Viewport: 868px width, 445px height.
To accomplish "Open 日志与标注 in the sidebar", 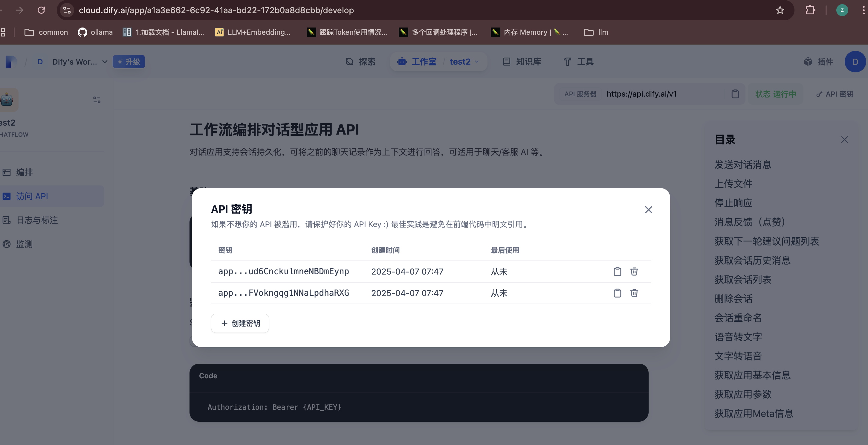I will (37, 220).
